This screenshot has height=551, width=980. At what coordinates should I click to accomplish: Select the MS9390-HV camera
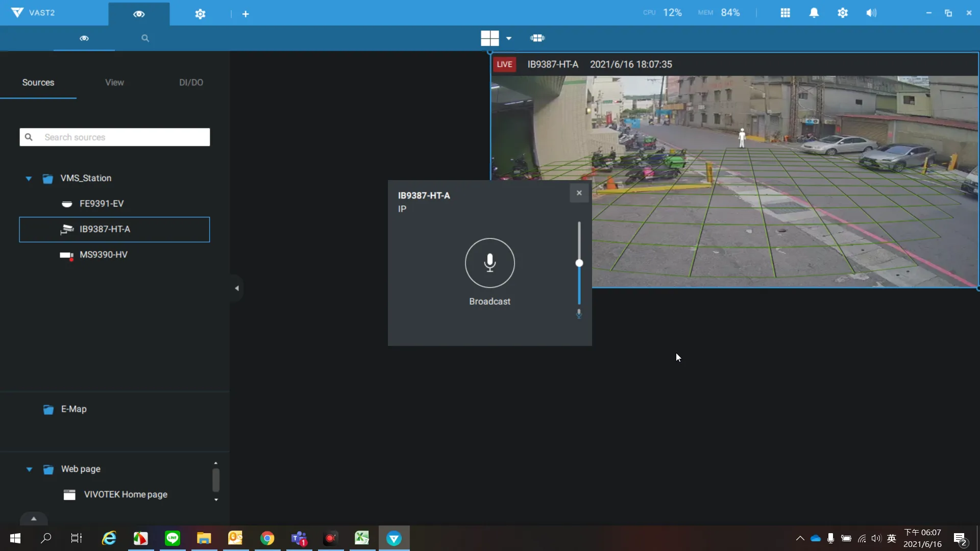coord(104,255)
